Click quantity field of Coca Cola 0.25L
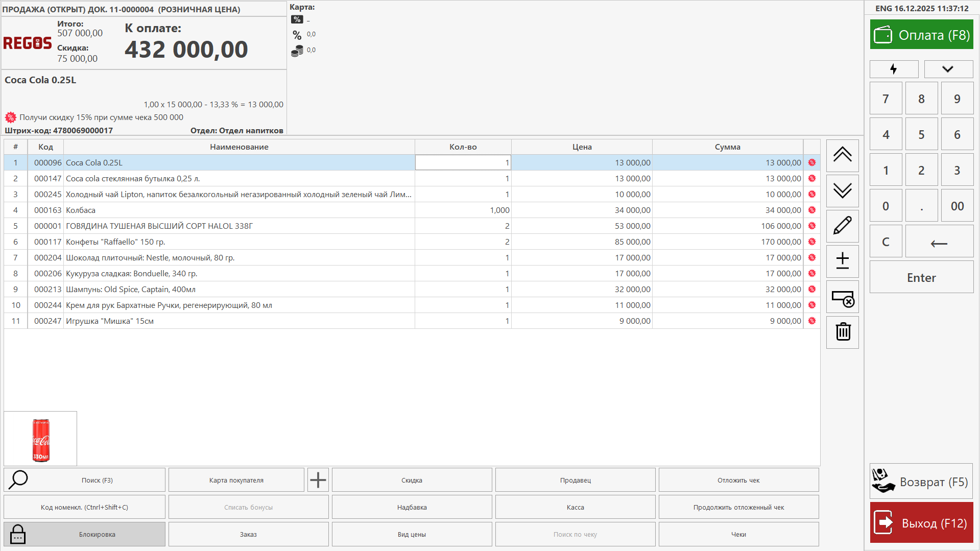The height and width of the screenshot is (551, 980). pyautogui.click(x=463, y=162)
